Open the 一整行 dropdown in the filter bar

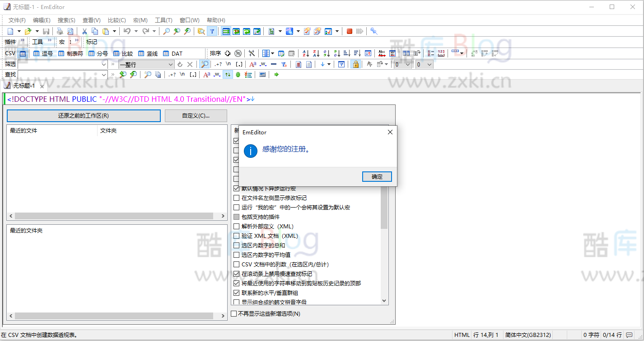(x=170, y=64)
